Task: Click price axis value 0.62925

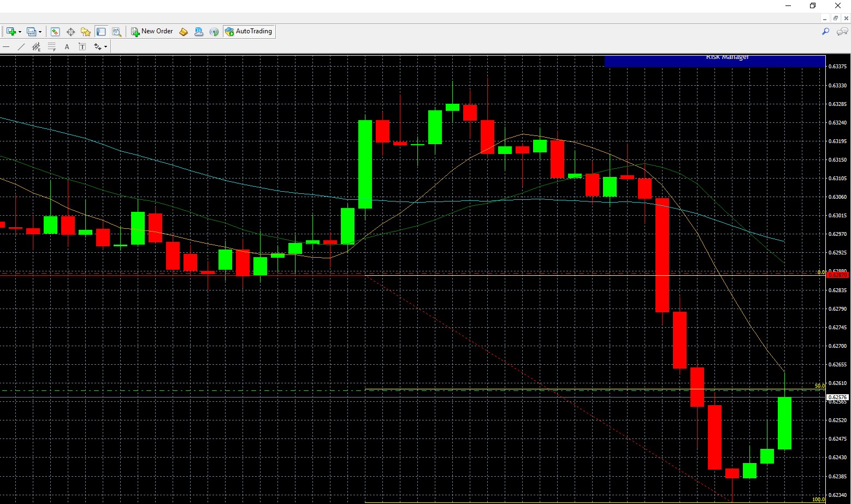Action: [x=838, y=253]
